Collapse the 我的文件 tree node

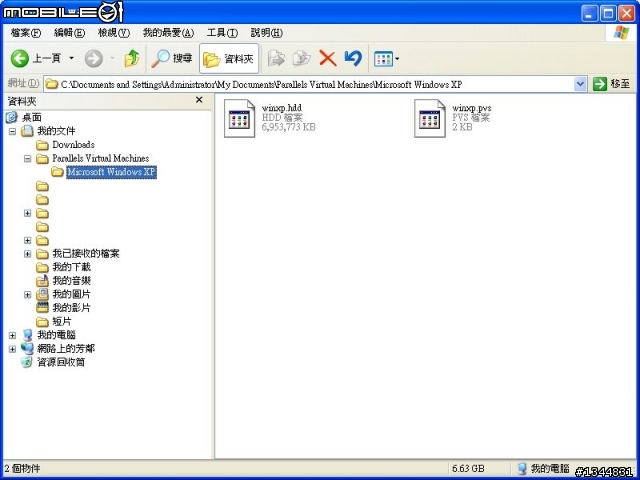tap(12, 131)
